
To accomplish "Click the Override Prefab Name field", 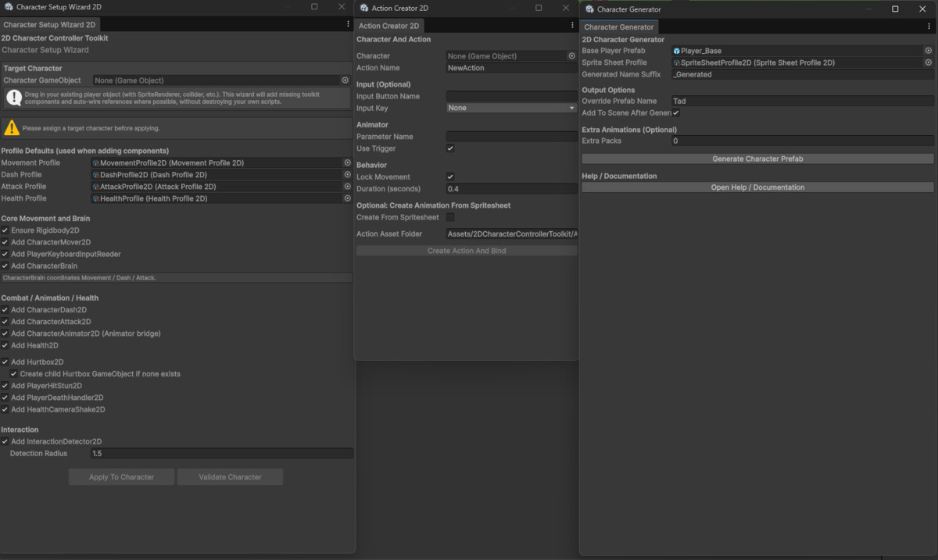I will (803, 101).
